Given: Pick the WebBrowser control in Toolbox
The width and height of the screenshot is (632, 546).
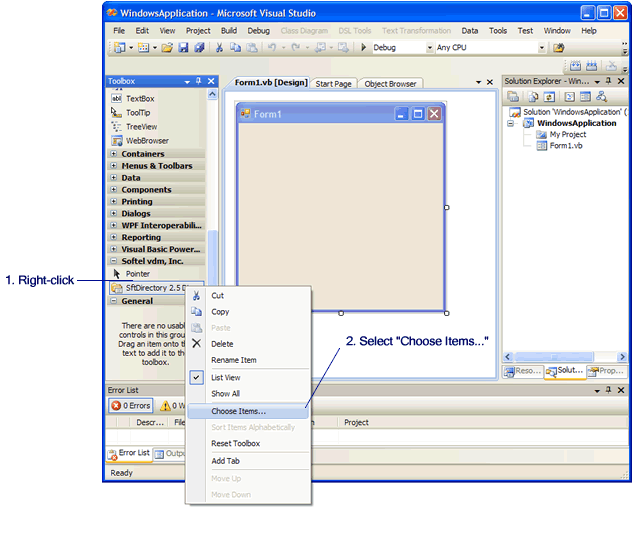Looking at the screenshot, I should (x=146, y=141).
